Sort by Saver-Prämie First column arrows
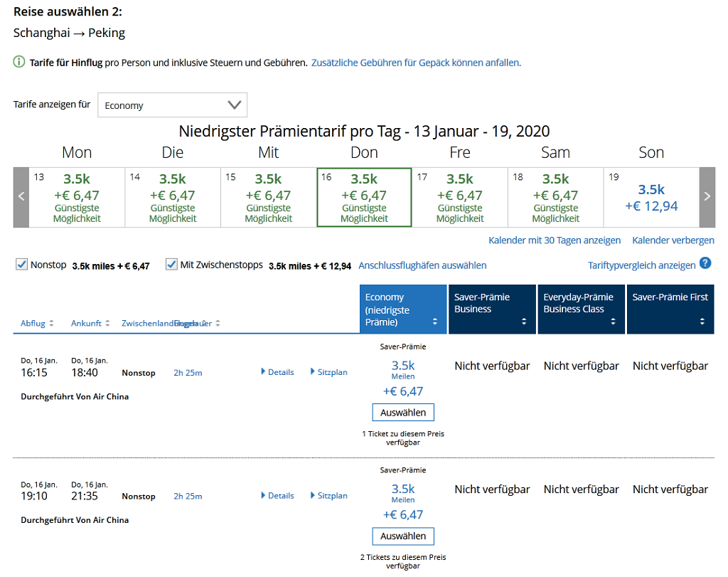Screen dimensions: 728x577 702,322
